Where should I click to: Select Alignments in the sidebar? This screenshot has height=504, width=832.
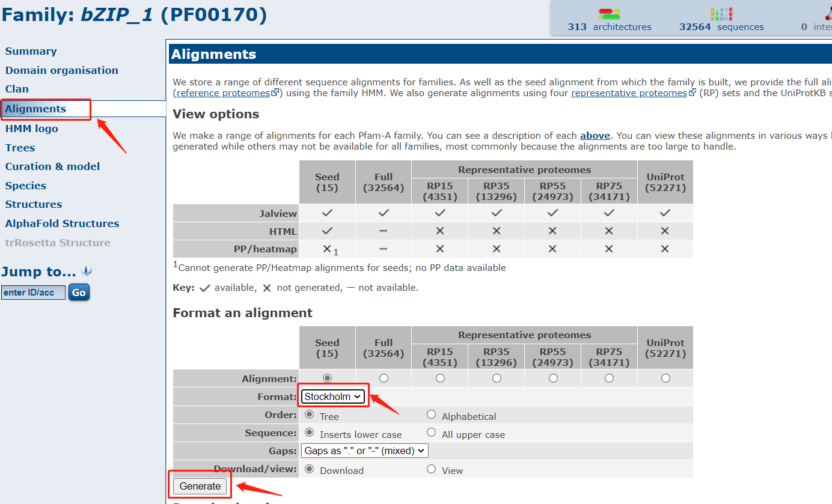(x=35, y=109)
